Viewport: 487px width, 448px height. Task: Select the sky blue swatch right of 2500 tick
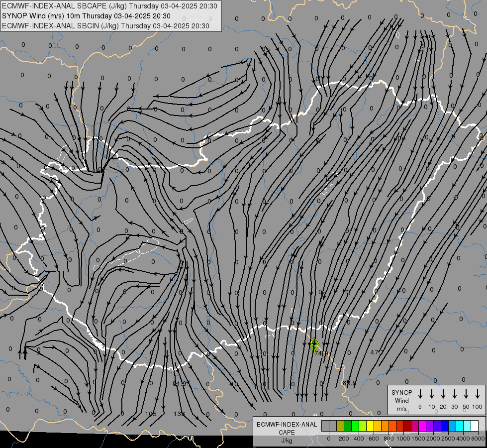pyautogui.click(x=452, y=426)
